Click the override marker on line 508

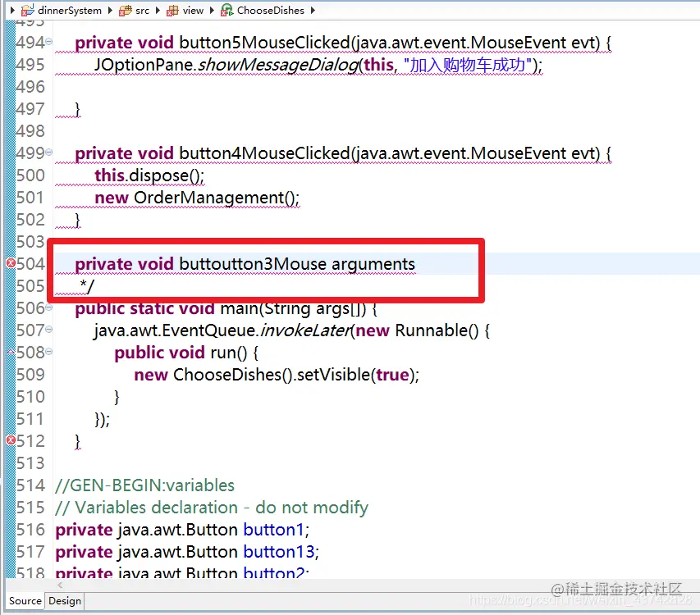point(11,352)
